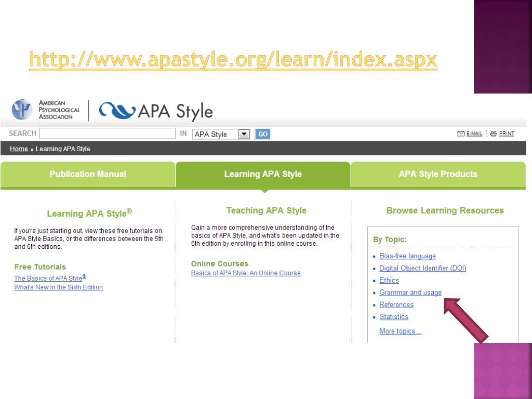Click inside the SEARCH text field
This screenshot has height=399, width=532.
(x=107, y=134)
